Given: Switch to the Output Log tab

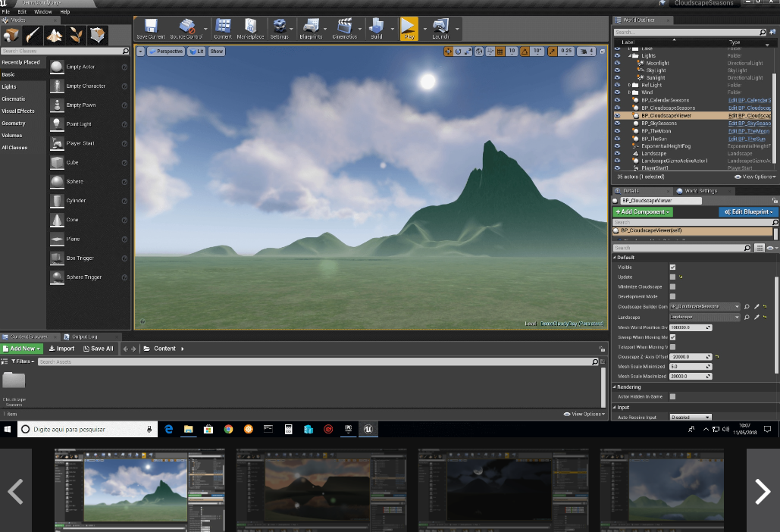Looking at the screenshot, I should tap(85, 336).
